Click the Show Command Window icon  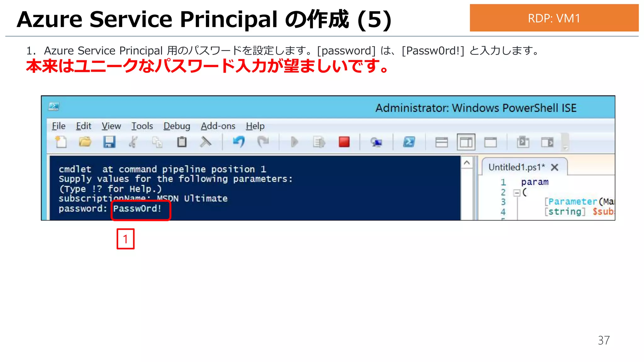point(523,142)
